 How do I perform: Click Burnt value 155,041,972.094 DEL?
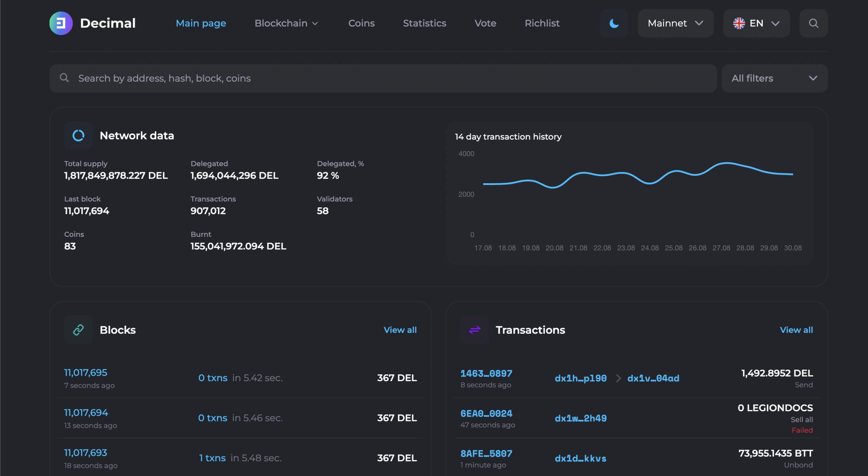(238, 246)
